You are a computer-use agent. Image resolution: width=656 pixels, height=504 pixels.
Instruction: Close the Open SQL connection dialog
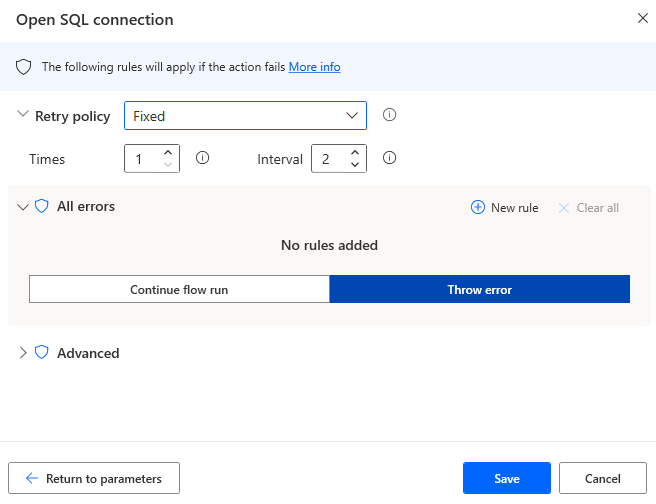point(643,18)
